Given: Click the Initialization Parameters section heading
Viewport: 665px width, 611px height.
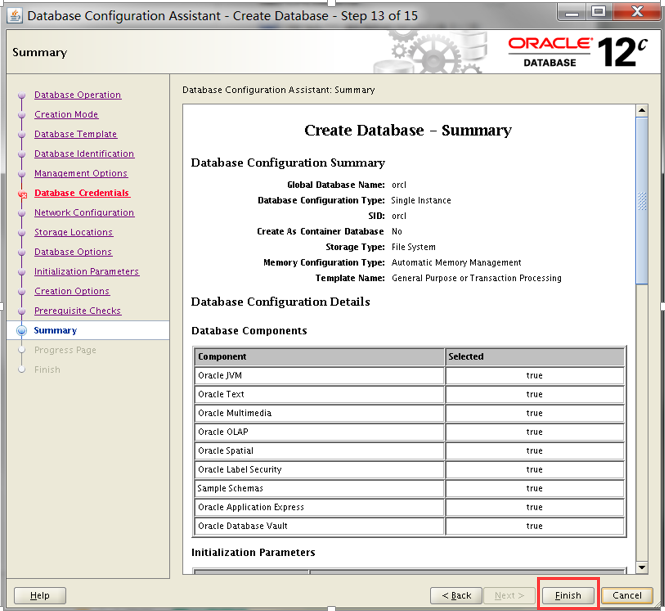Looking at the screenshot, I should [x=253, y=552].
